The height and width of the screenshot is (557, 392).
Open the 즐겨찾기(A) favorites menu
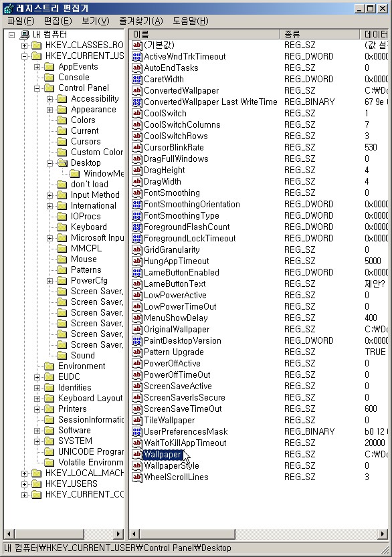(140, 21)
